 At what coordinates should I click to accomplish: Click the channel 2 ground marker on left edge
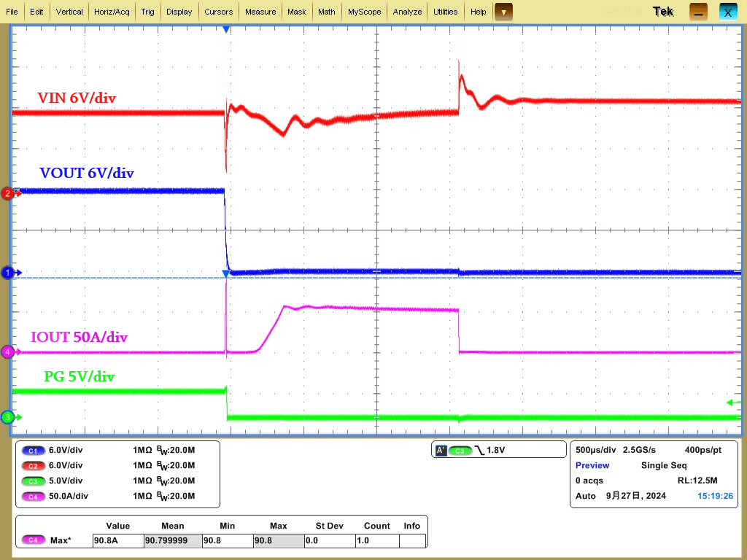[x=8, y=193]
